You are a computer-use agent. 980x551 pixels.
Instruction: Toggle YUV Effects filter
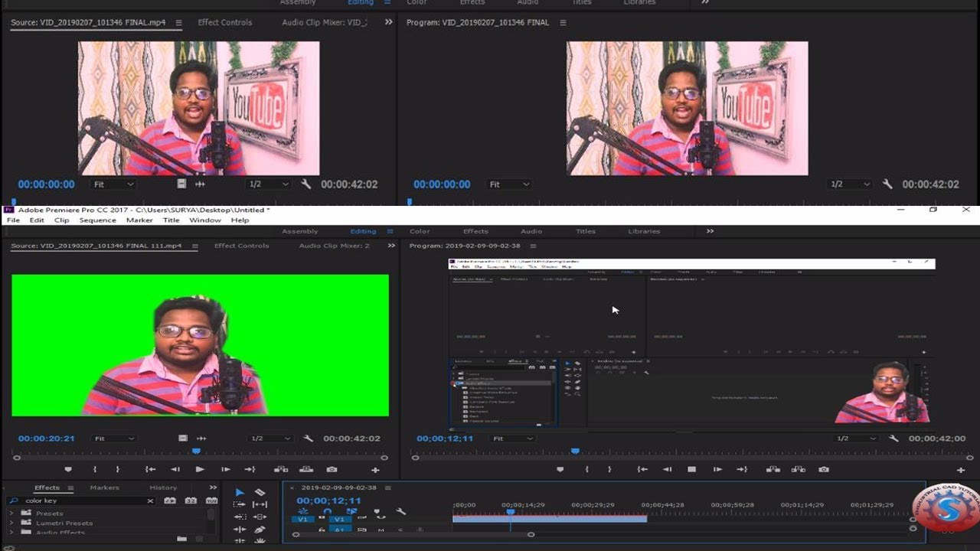(211, 500)
